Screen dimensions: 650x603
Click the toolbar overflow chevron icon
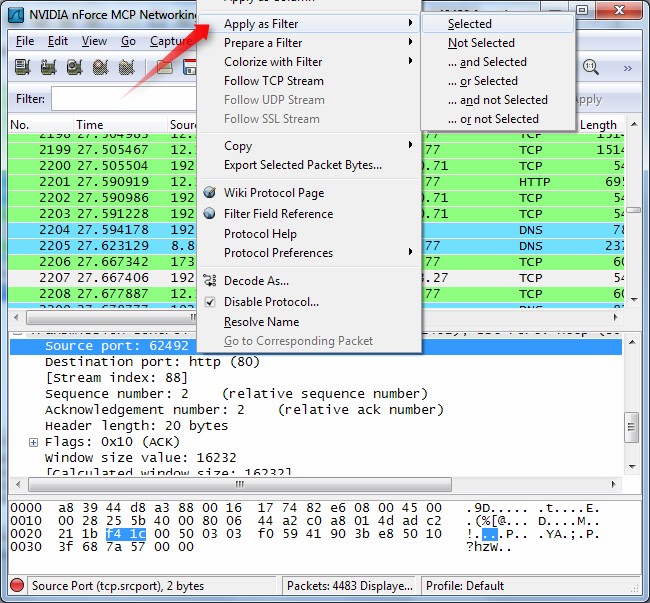627,68
